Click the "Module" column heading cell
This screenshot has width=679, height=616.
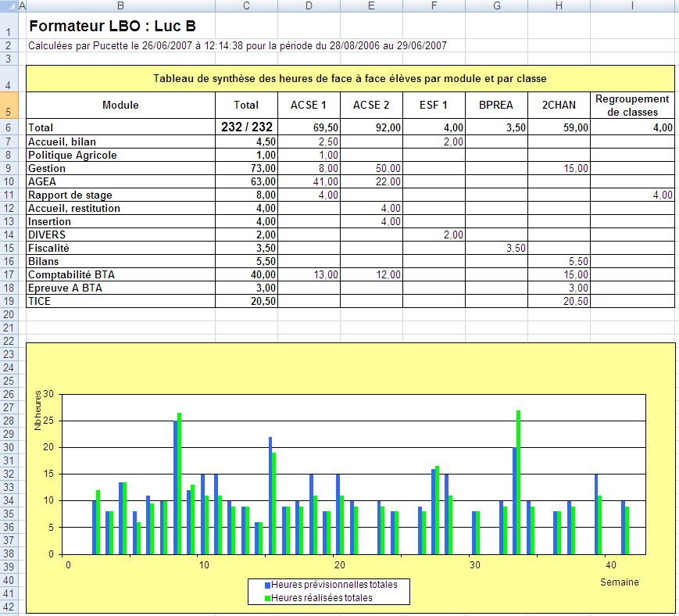[120, 106]
